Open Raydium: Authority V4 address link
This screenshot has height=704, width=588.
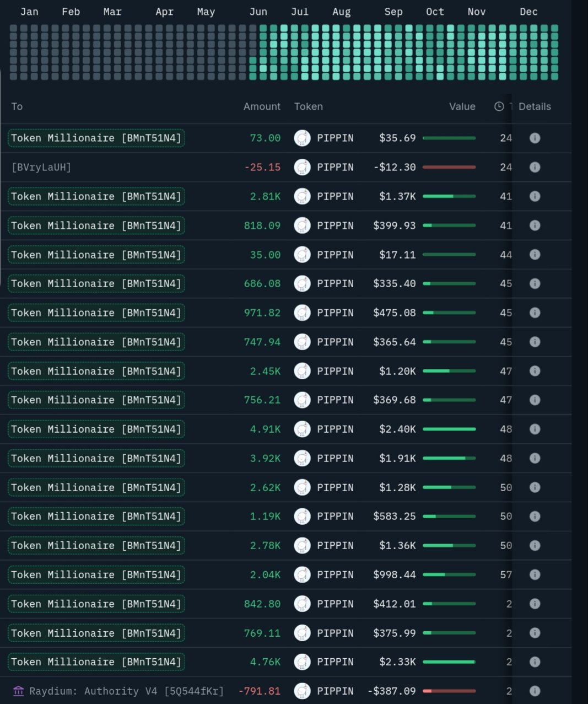126,691
